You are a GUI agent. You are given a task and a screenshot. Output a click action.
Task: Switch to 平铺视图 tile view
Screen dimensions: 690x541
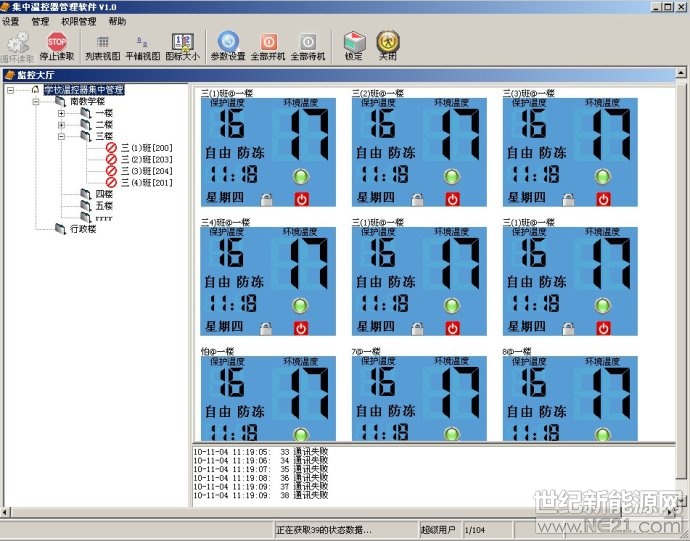(142, 42)
